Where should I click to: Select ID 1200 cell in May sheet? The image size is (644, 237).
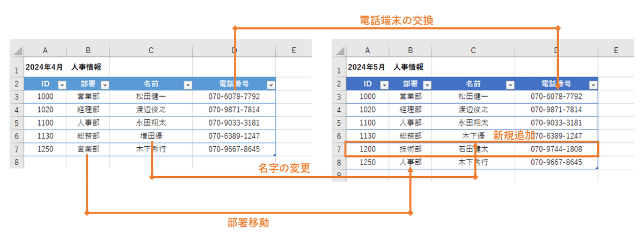pyautogui.click(x=368, y=149)
